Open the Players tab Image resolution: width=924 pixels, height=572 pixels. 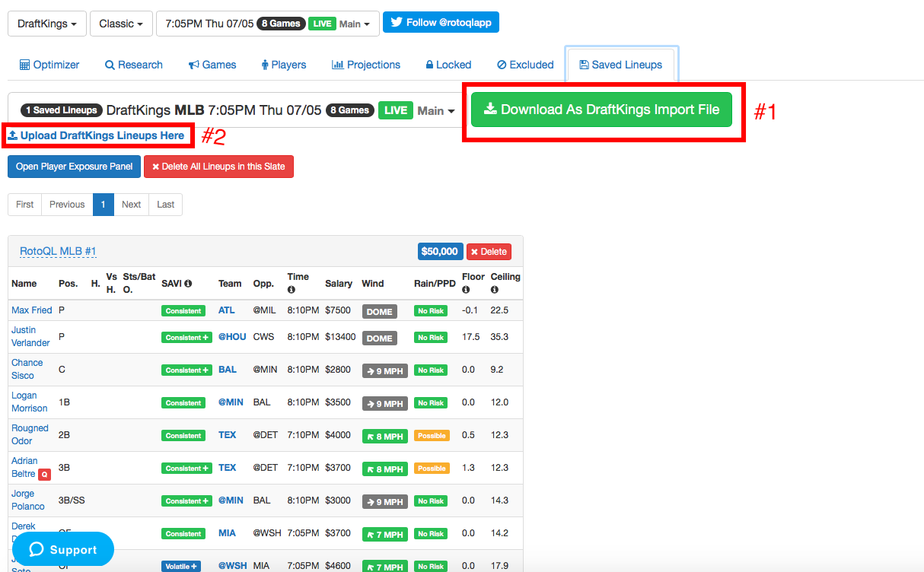[x=283, y=65]
